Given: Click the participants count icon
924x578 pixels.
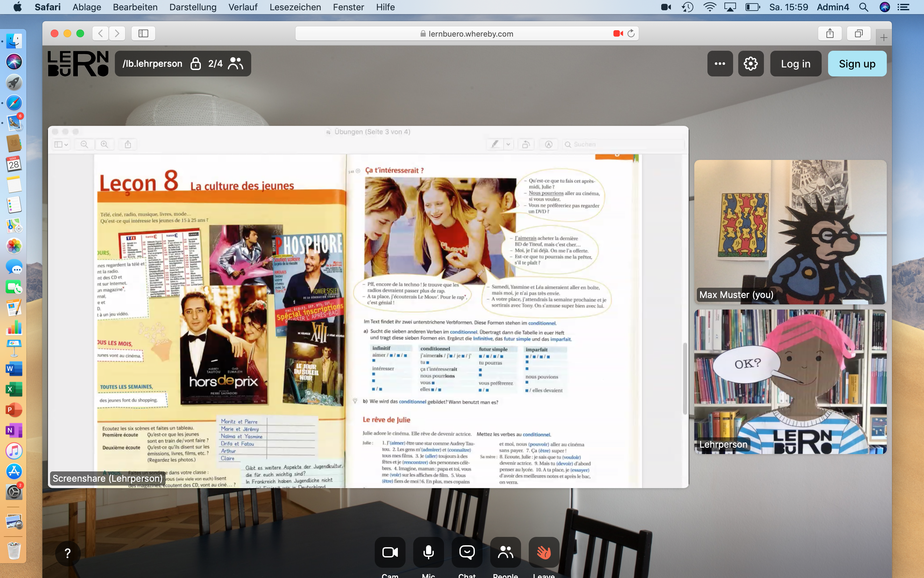Looking at the screenshot, I should (235, 64).
